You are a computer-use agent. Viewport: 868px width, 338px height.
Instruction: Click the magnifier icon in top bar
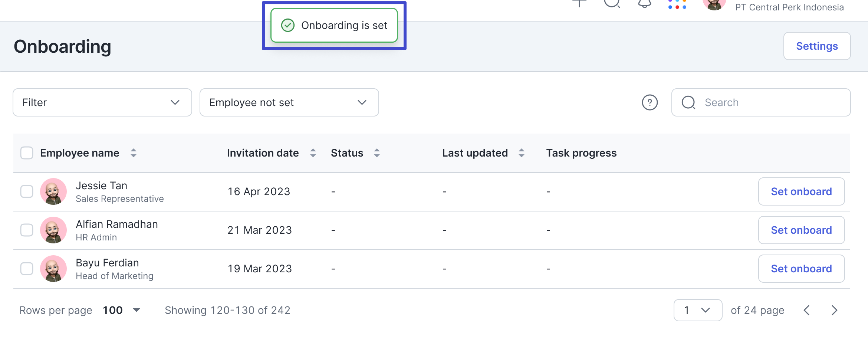coord(612,3)
